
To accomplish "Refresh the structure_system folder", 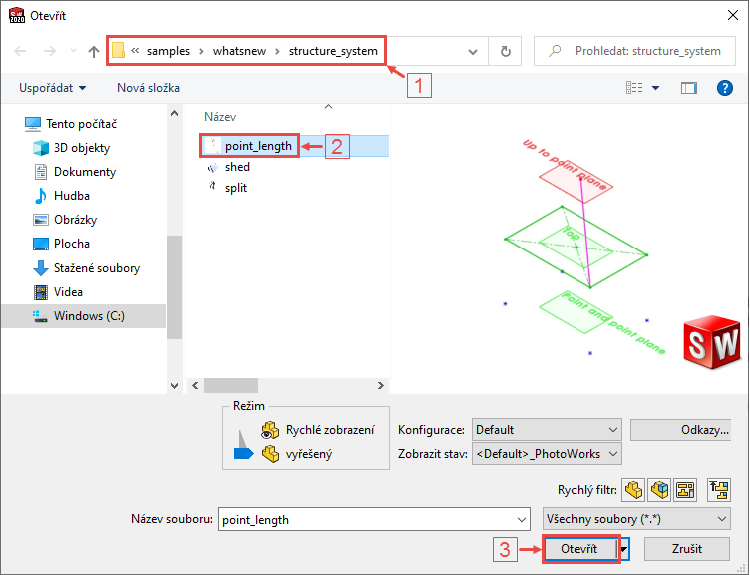I will pos(506,51).
